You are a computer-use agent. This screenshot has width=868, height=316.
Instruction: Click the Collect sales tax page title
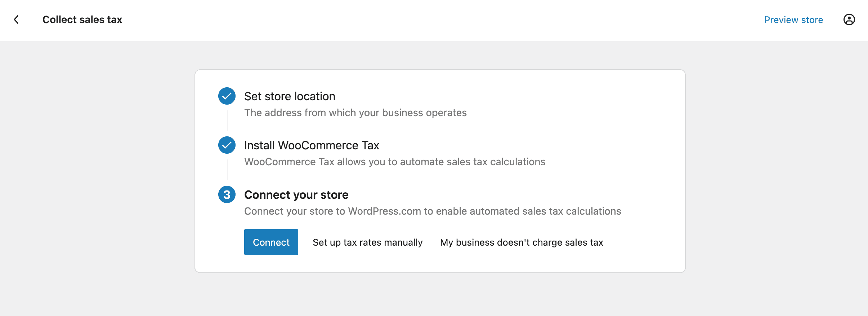pos(82,19)
